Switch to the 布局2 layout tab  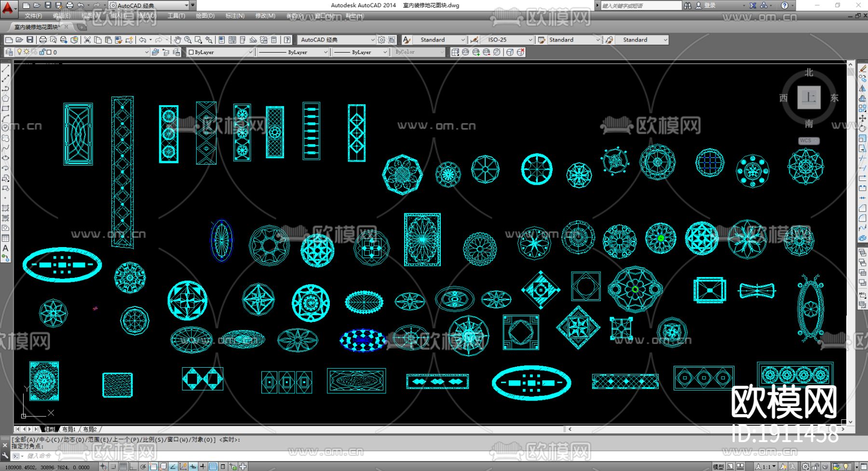(90, 429)
